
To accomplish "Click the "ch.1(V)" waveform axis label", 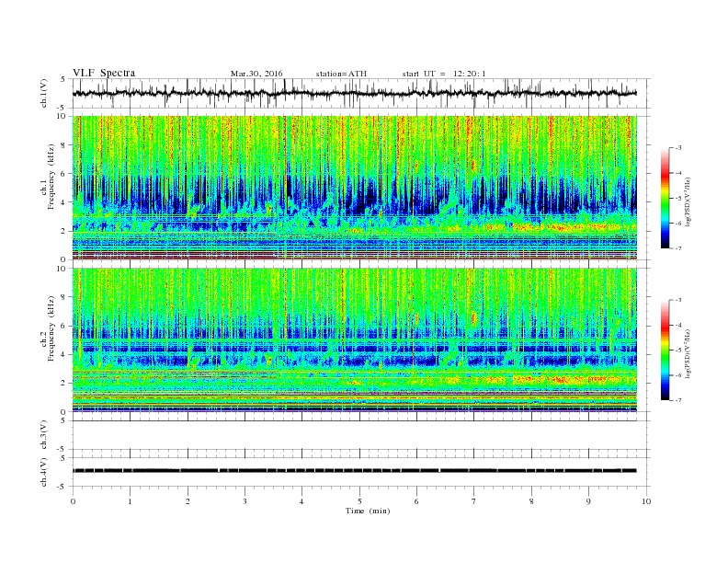I will click(44, 93).
